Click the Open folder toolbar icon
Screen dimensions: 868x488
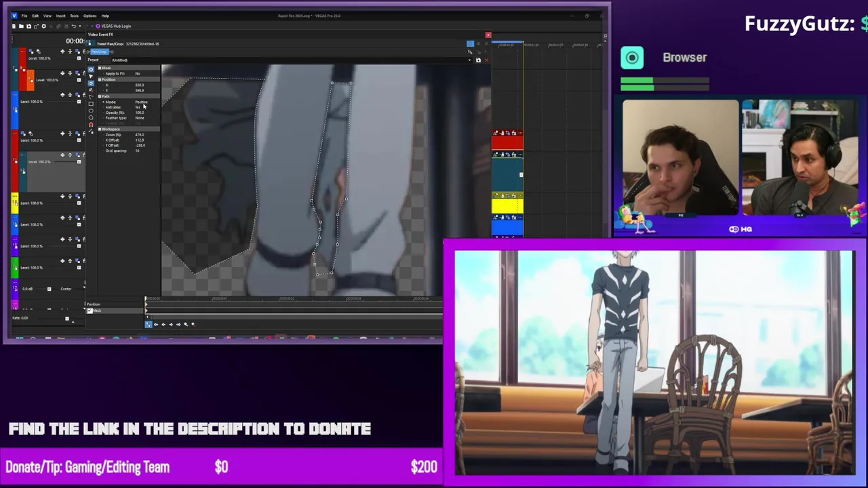point(21,26)
